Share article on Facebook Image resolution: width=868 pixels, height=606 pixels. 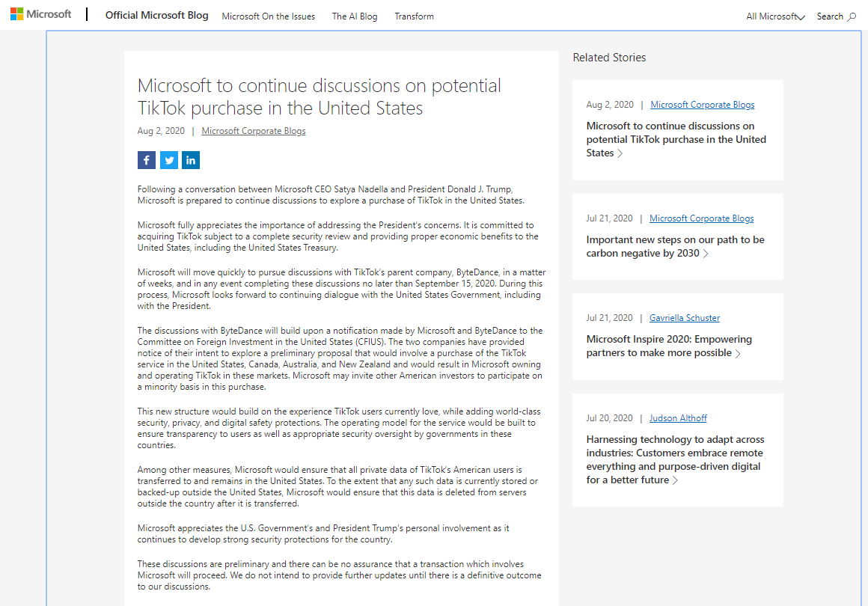(x=147, y=160)
